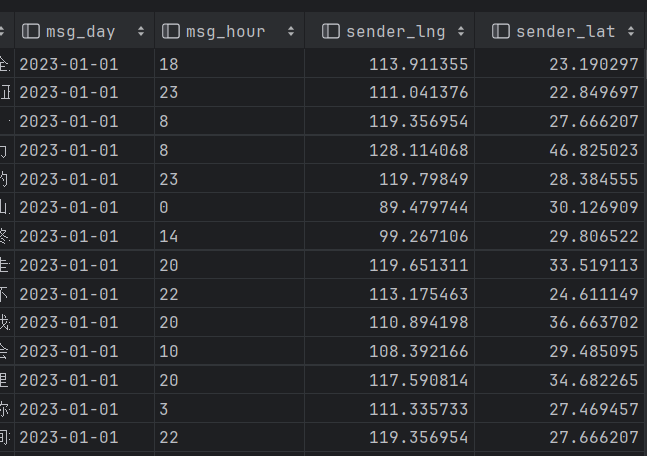647x456 pixels.
Task: Select the msg_day column header
Action: (85, 31)
